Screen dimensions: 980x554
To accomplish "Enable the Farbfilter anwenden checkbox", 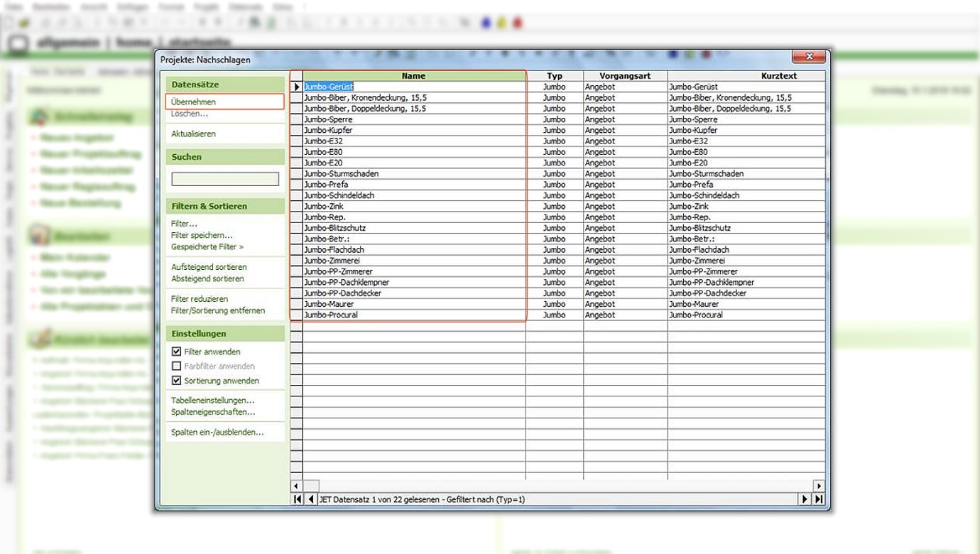I will [177, 366].
